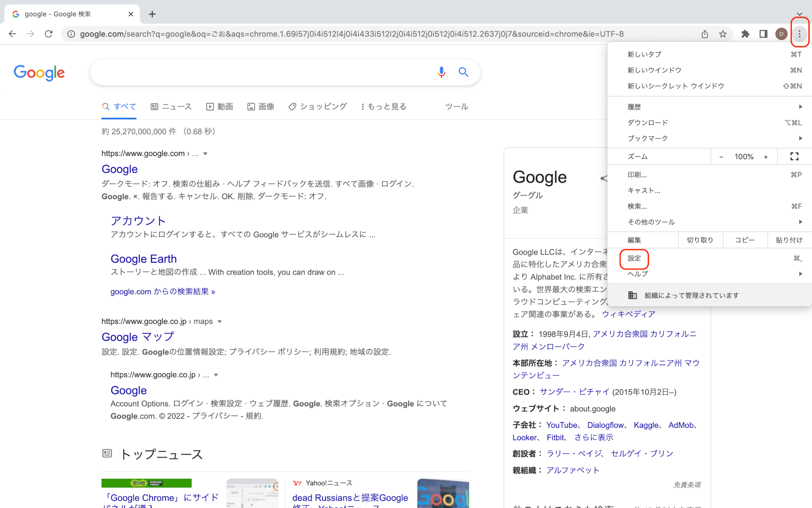Decrease zoom with the minus control
812x508 pixels.
[x=721, y=156]
